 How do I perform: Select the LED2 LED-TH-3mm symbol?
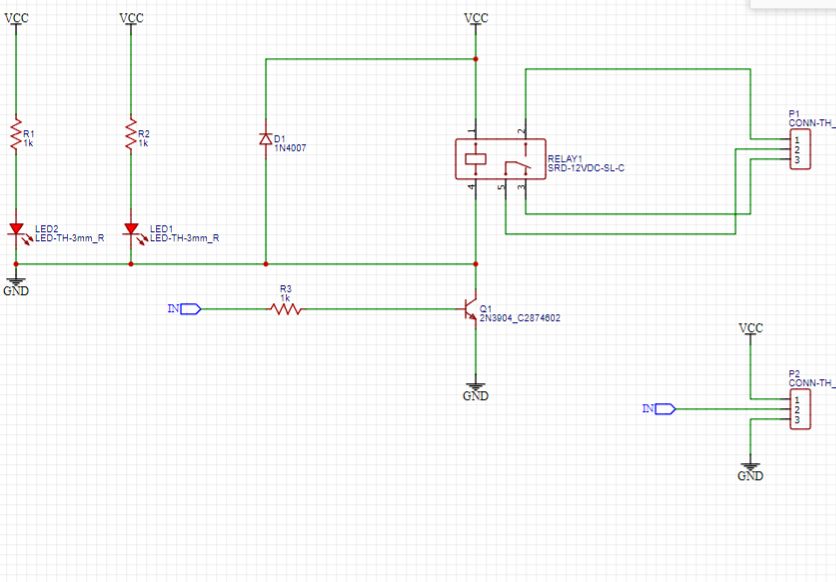18,231
